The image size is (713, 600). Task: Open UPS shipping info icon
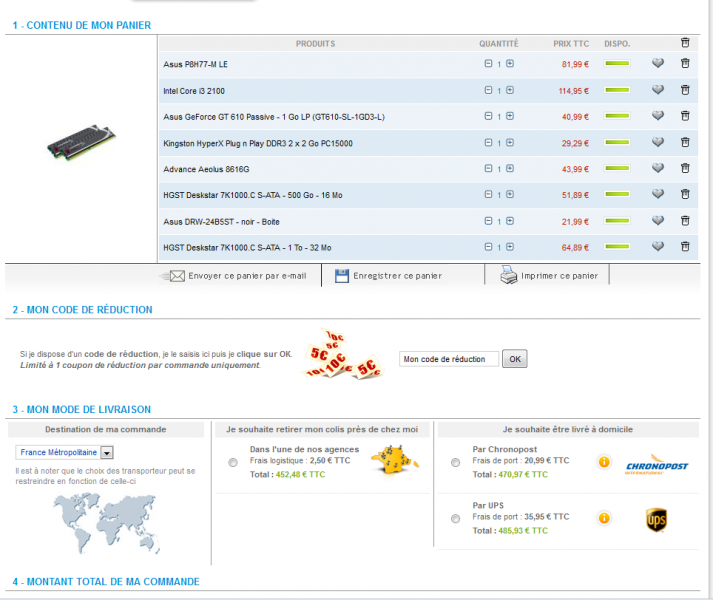coord(604,518)
